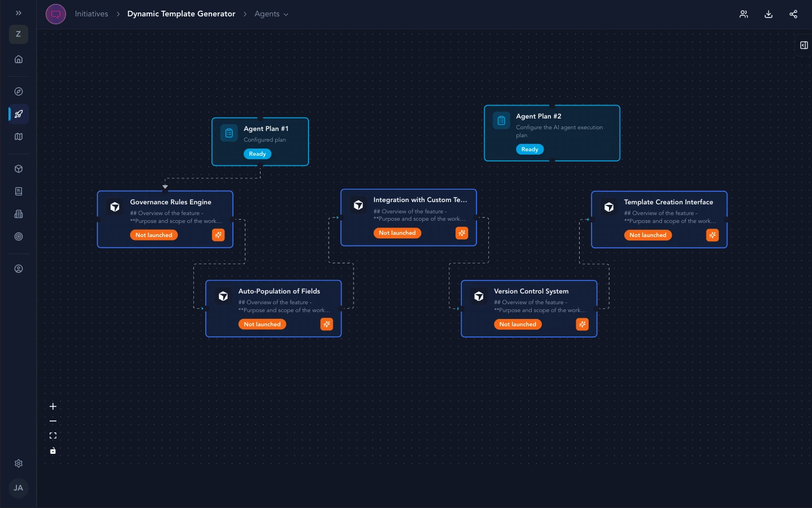Click the download icon in the top bar

tap(769, 14)
